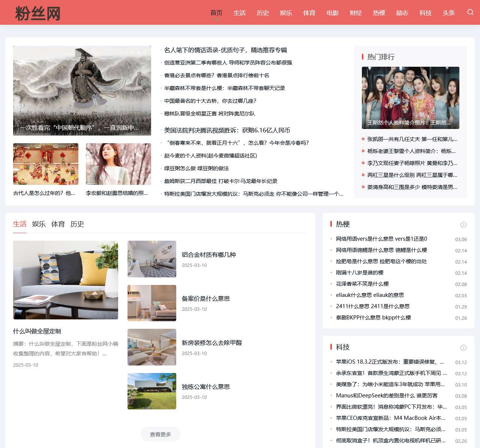Click the circular arrow icon beside 热梗 heading
The height and width of the screenshot is (448, 480).
pos(463,224)
